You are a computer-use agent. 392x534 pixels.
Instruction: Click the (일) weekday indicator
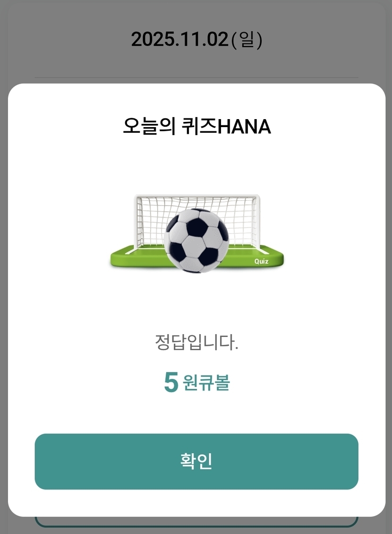[247, 40]
